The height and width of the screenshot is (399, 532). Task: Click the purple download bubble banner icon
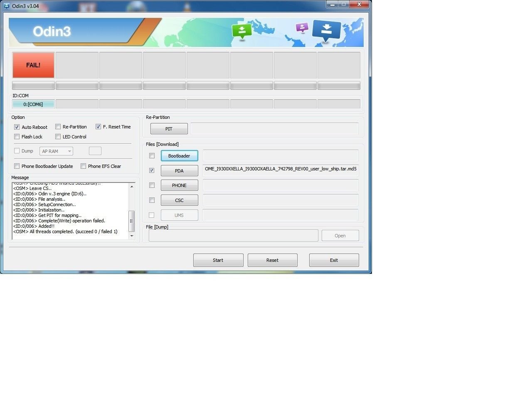point(302,28)
